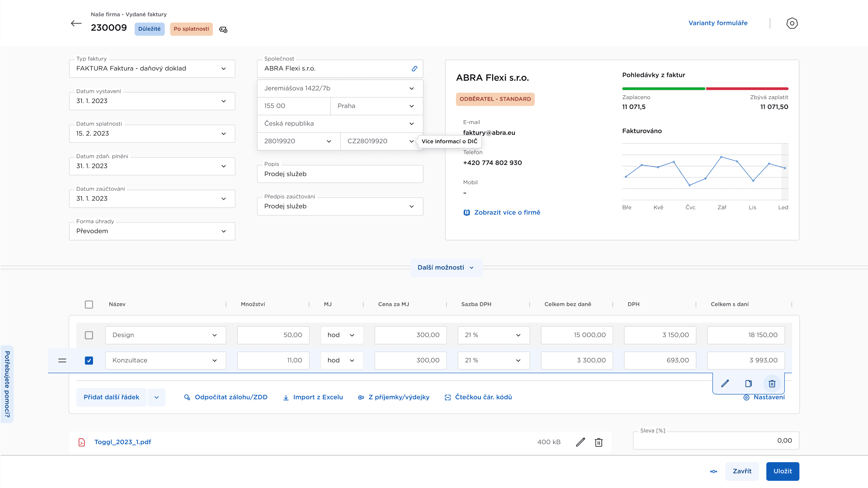868x488 pixels.
Task: Delete the Toggl_2023_1.pdf attachment
Action: tap(598, 442)
